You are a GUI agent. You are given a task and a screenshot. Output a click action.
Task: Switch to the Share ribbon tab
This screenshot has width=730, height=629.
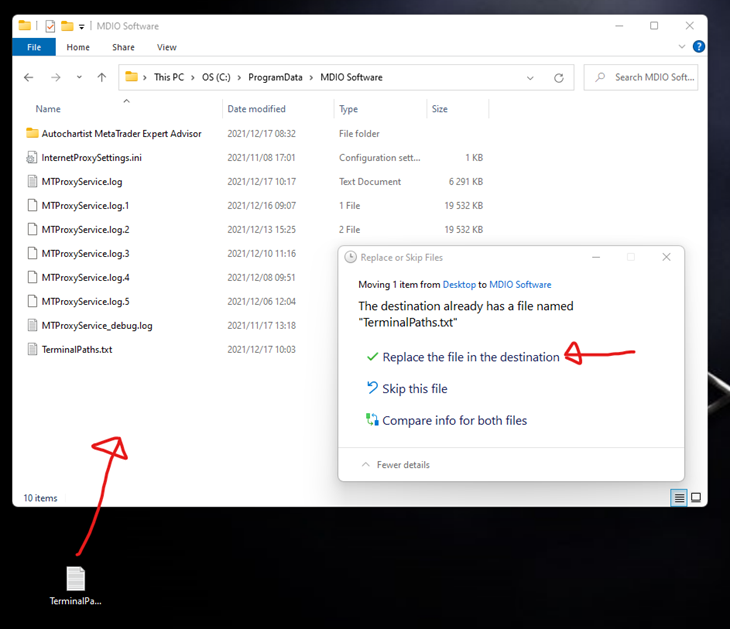pos(123,47)
